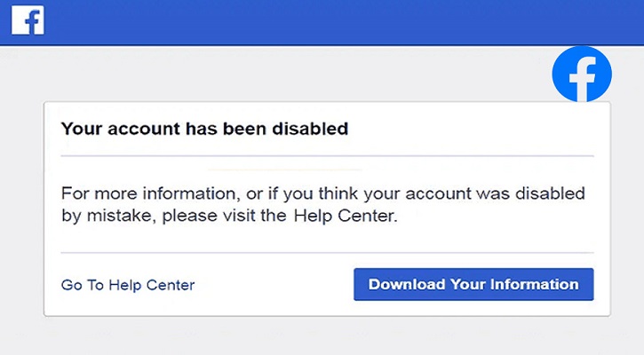Click the "Your account has been disabled" heading
The width and height of the screenshot is (644, 355).
coord(204,130)
